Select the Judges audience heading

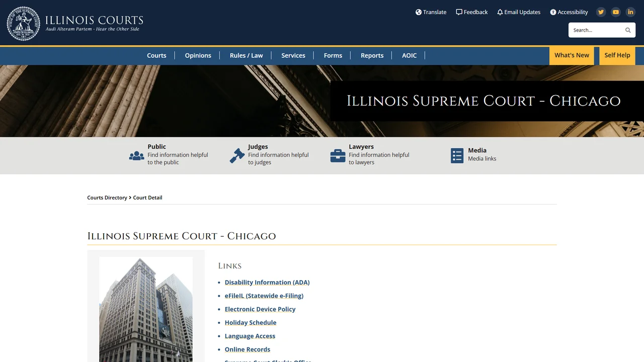(x=258, y=147)
